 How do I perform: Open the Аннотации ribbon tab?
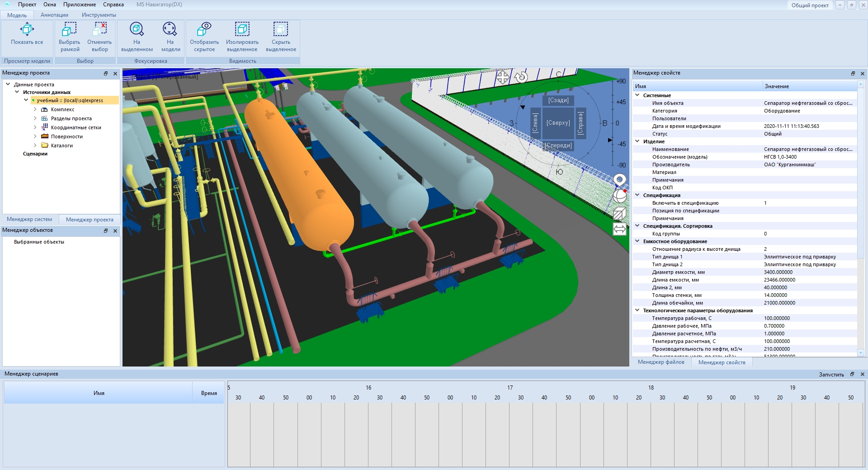[x=54, y=15]
